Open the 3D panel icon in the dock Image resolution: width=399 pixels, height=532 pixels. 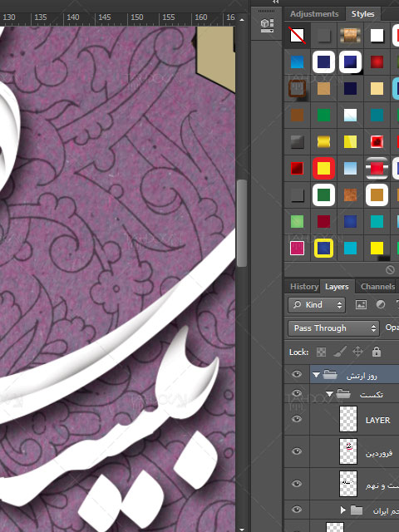[267, 26]
